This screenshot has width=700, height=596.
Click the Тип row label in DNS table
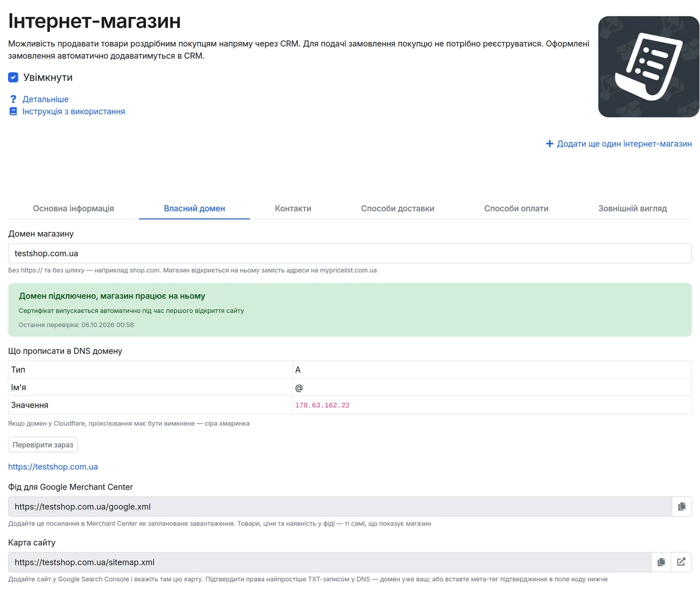click(18, 370)
